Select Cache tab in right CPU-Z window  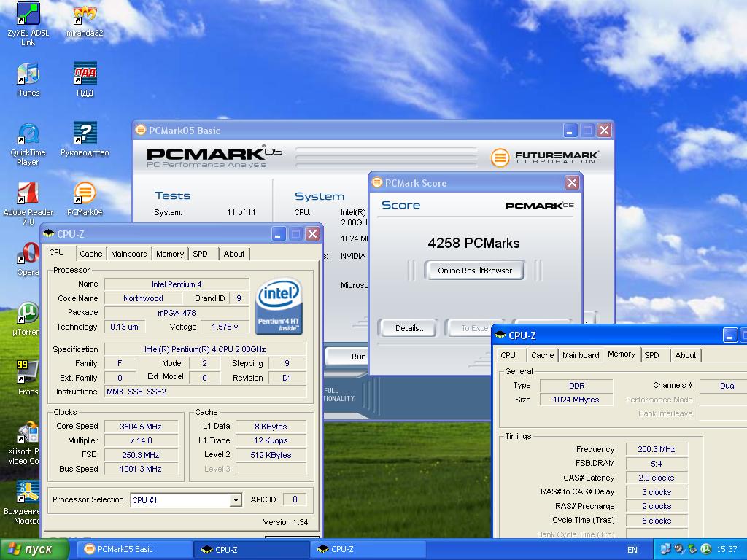pyautogui.click(x=542, y=355)
